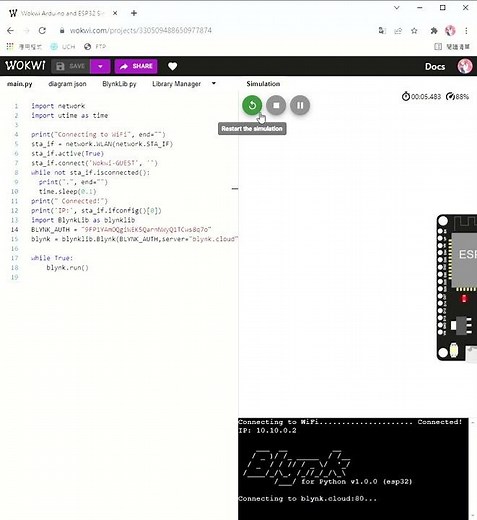Open the Library Manager tab
The height and width of the screenshot is (520, 477).
176,84
